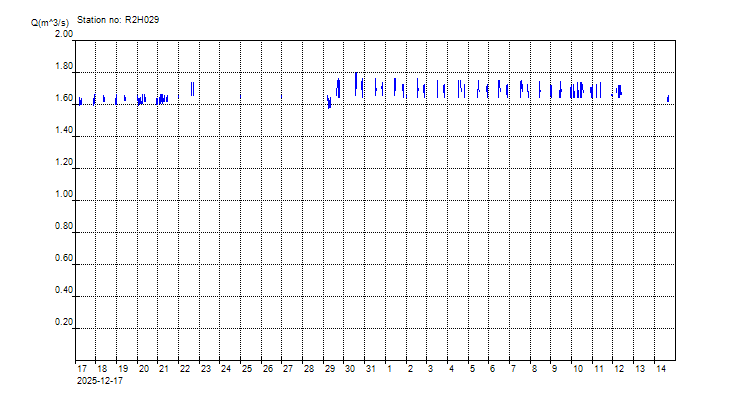Select the 2.00 y-axis tick label

[x=63, y=34]
